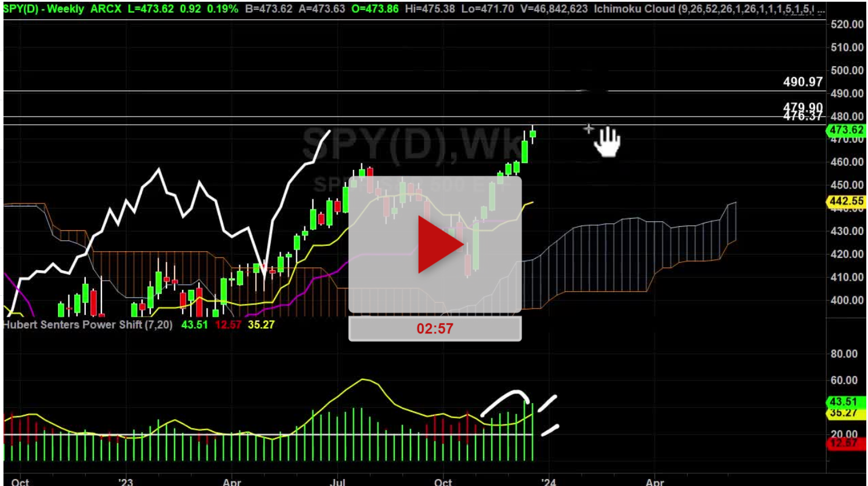The height and width of the screenshot is (486, 868).
Task: Click the V=46,842,623 volume readout
Action: pyautogui.click(x=554, y=9)
